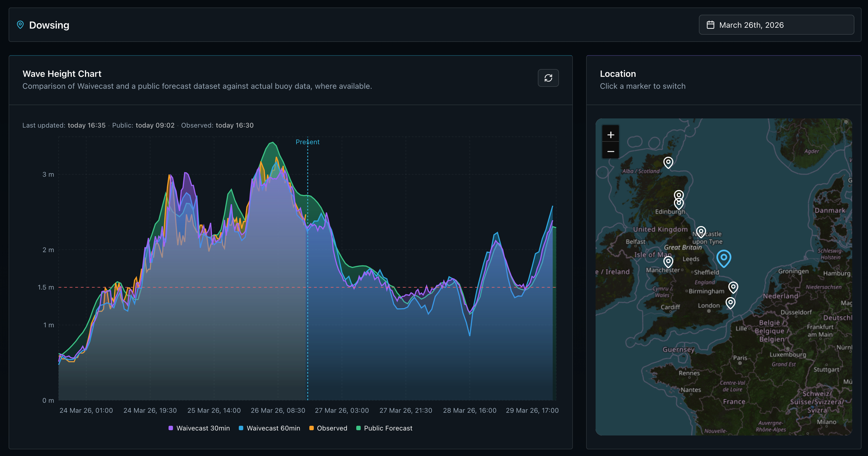
Task: Click the '27 Mar 26, 03:00' axis label
Action: tap(342, 411)
